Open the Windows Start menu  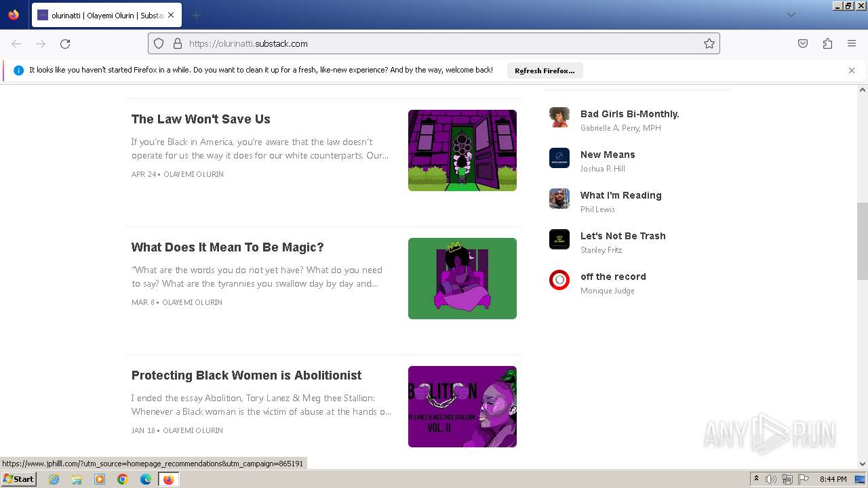pos(19,479)
